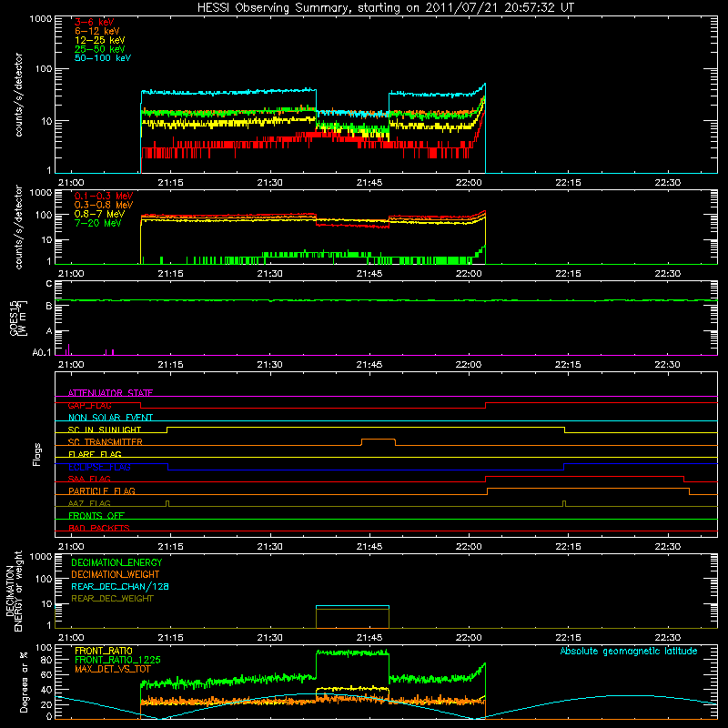Select the 12-25 keV legend label
Image resolution: width=728 pixels, height=728 pixels.
pyautogui.click(x=100, y=40)
